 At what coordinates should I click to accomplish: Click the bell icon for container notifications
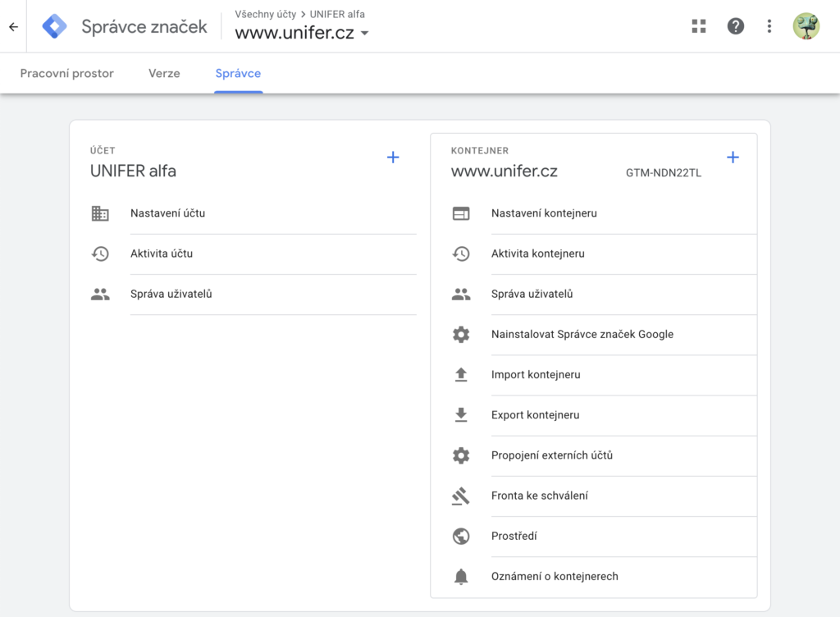click(461, 577)
